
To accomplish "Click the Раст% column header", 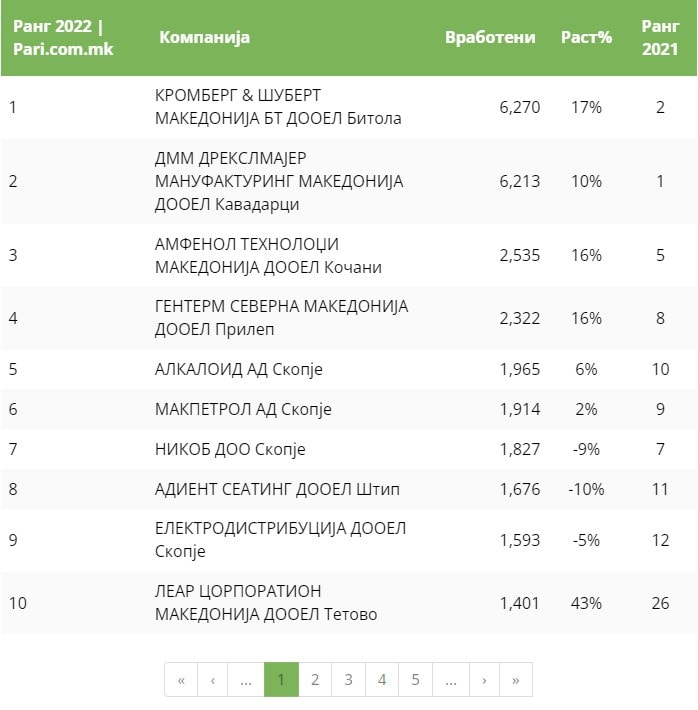I will [x=586, y=38].
